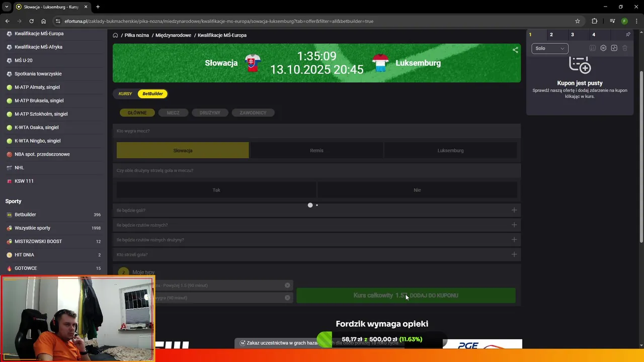Open coupon settings gear icon

click(x=603, y=48)
